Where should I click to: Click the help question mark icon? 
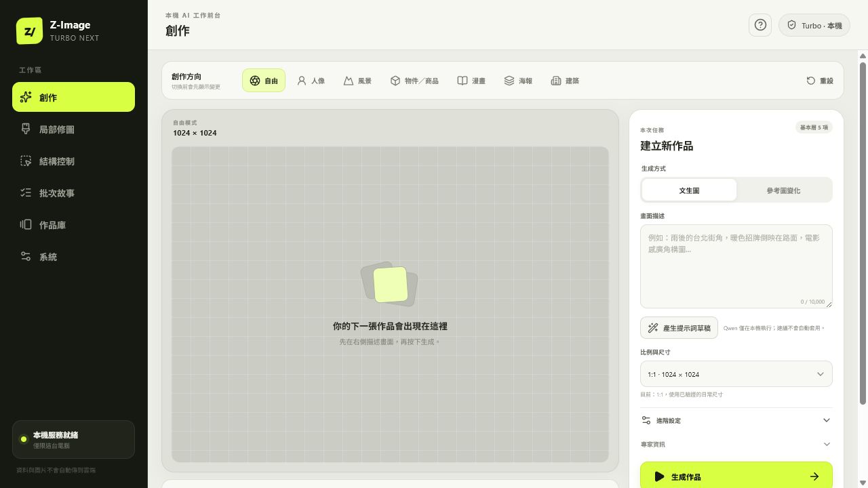[760, 25]
